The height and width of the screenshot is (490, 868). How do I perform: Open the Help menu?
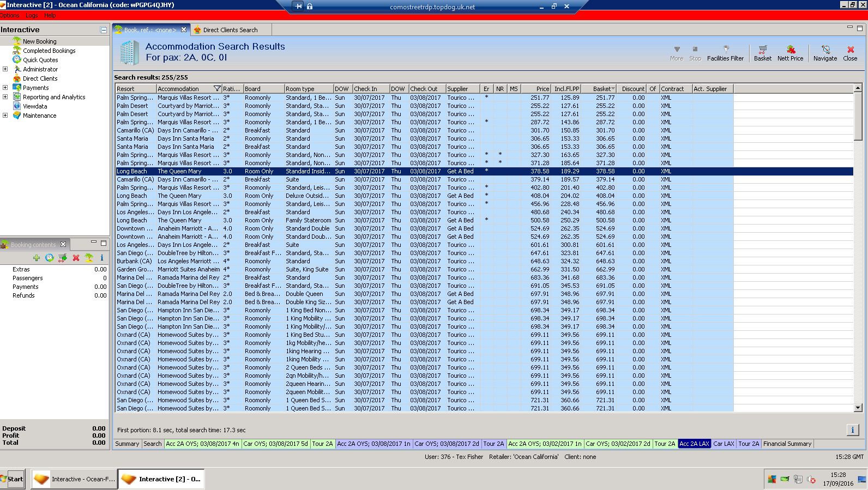tap(50, 16)
